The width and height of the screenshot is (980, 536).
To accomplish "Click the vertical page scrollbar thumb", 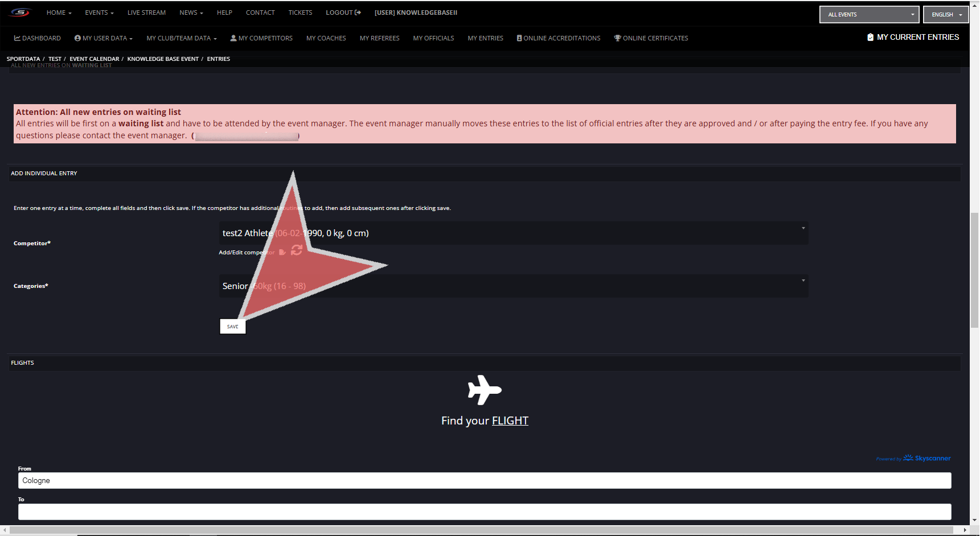I will [974, 270].
